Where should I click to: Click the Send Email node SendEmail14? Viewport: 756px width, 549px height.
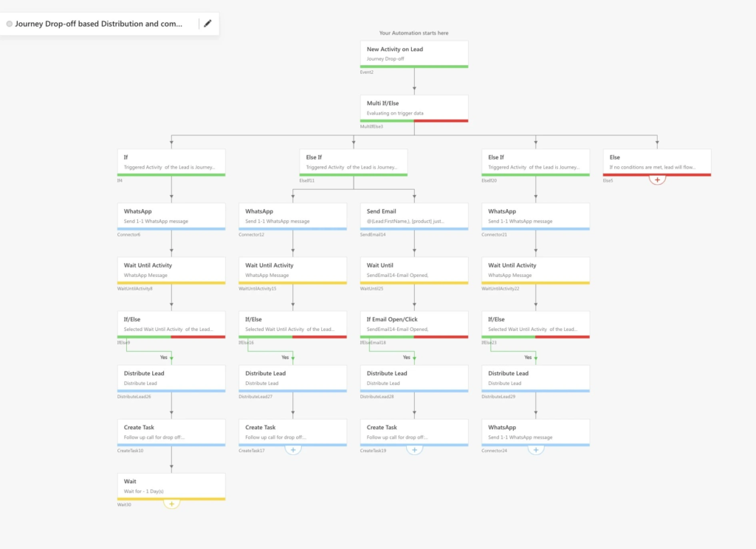tap(414, 215)
